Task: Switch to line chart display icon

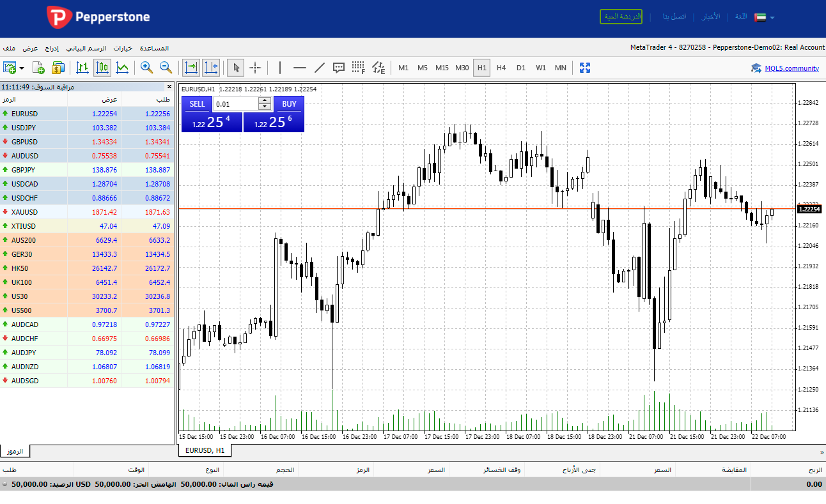Action: 122,68
